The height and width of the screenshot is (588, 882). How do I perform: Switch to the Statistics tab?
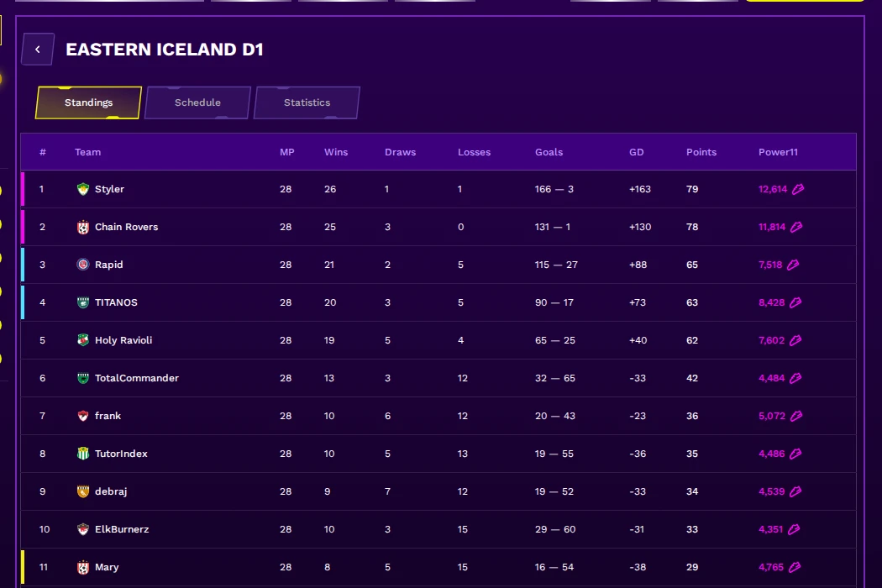[307, 102]
